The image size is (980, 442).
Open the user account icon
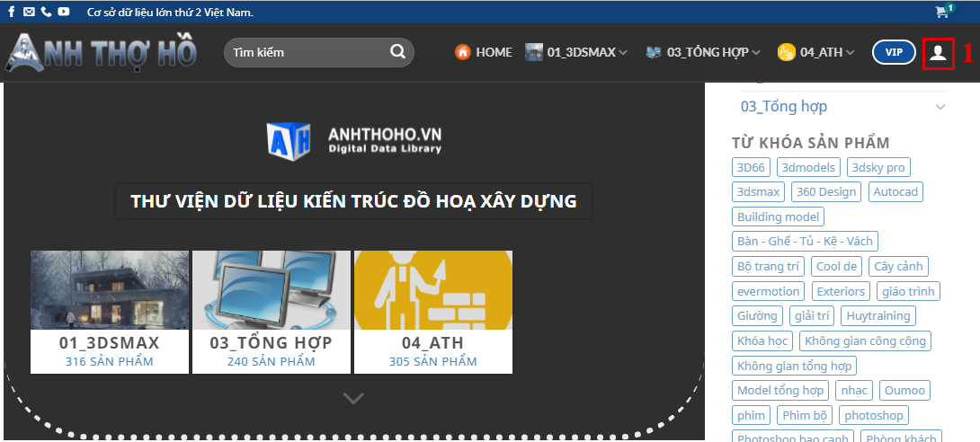(938, 53)
